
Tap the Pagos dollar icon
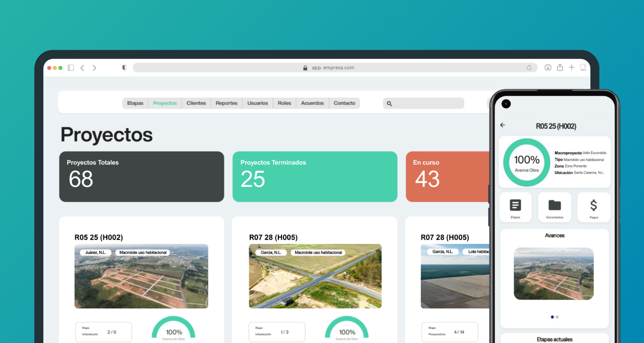593,207
